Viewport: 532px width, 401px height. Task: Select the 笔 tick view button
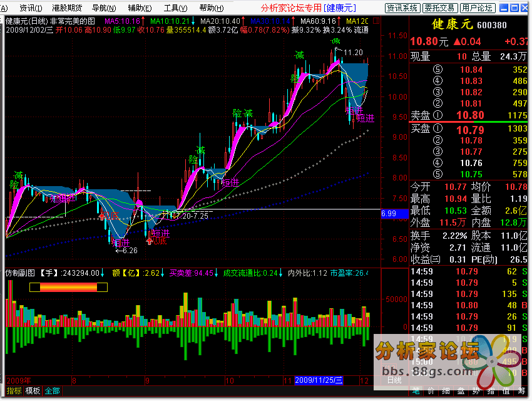point(416,391)
